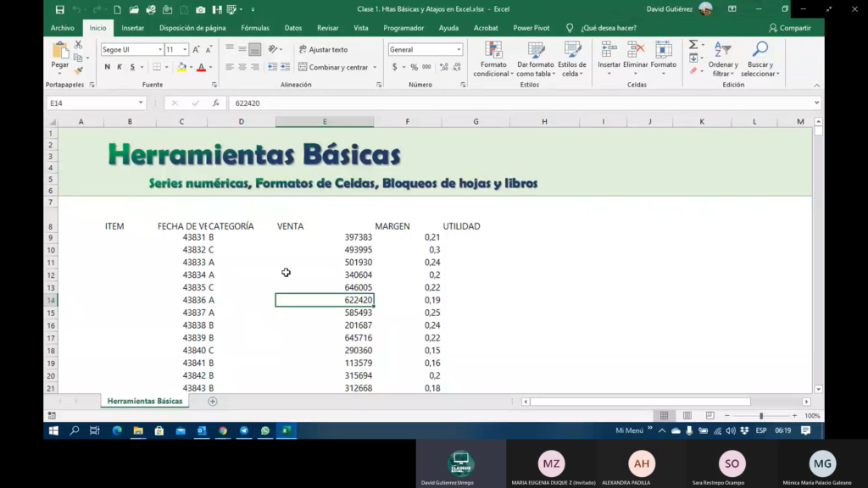This screenshot has width=868, height=488.
Task: Select the Format Painter brush icon
Action: [x=79, y=71]
